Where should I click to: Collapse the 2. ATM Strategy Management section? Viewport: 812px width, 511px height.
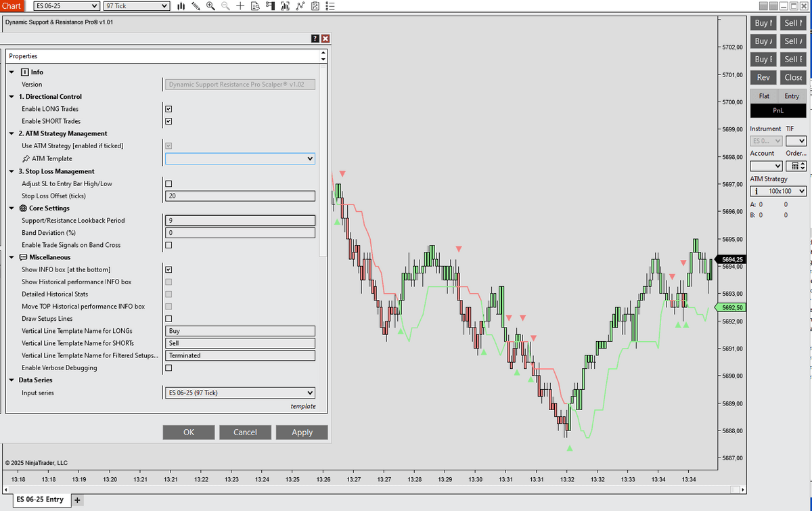(x=12, y=133)
